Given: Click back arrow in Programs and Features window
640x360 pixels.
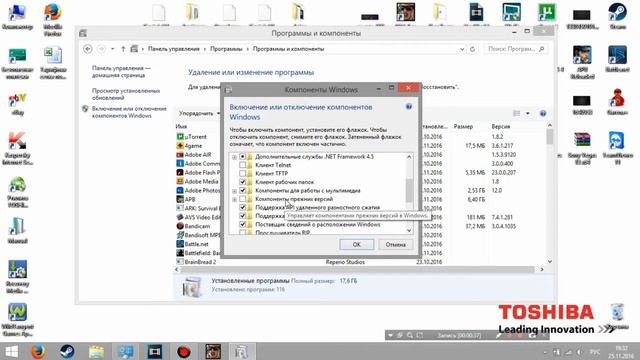Looking at the screenshot, I should click(87, 49).
